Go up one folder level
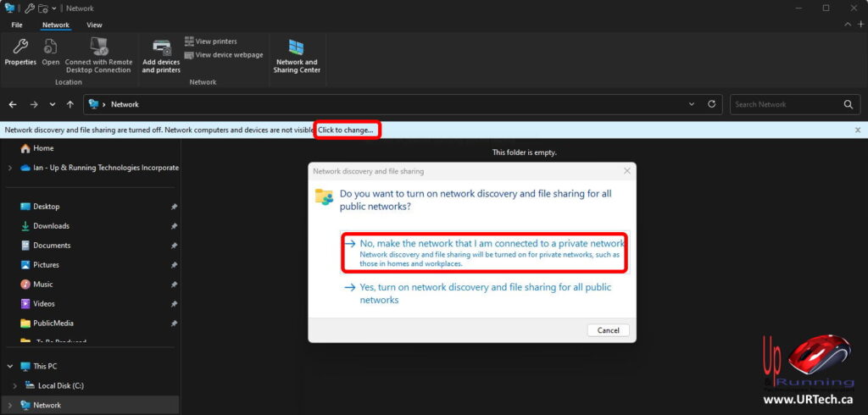The height and width of the screenshot is (415, 868). pos(70,104)
